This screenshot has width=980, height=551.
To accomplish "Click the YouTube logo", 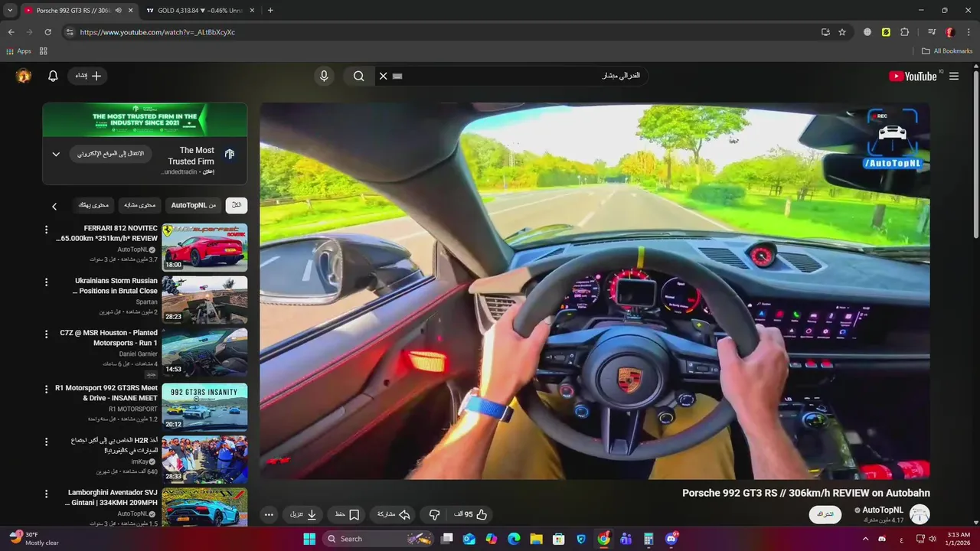I will [913, 76].
